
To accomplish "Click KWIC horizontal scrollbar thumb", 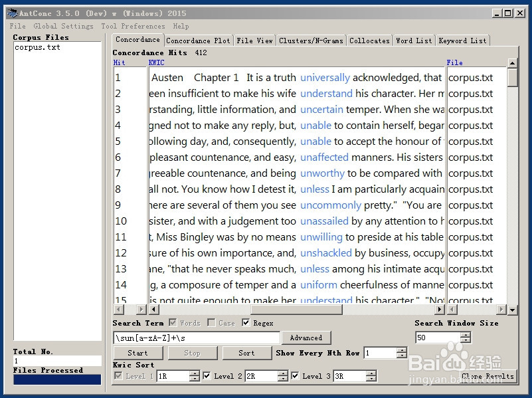I will [296, 310].
